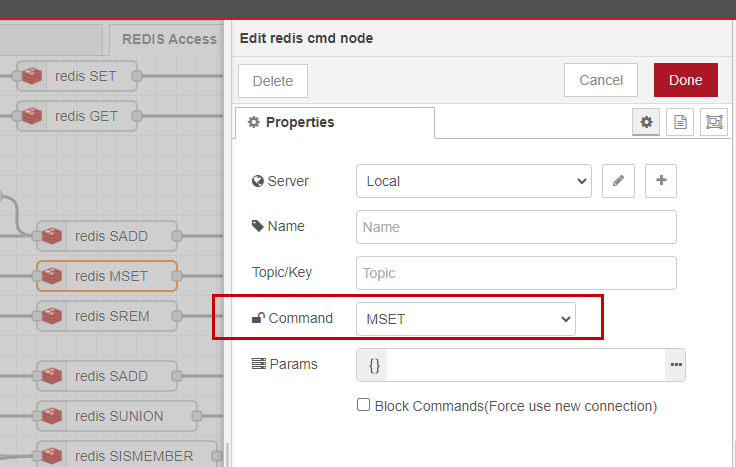Screen dimensions: 736x467
Task: Click the output port of redis SISMEMBER node
Action: 217,456
